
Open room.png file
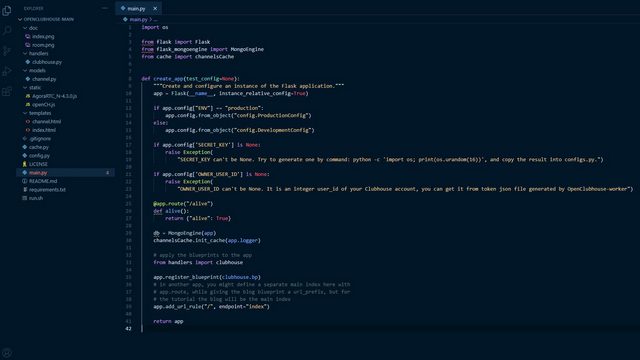click(x=43, y=45)
